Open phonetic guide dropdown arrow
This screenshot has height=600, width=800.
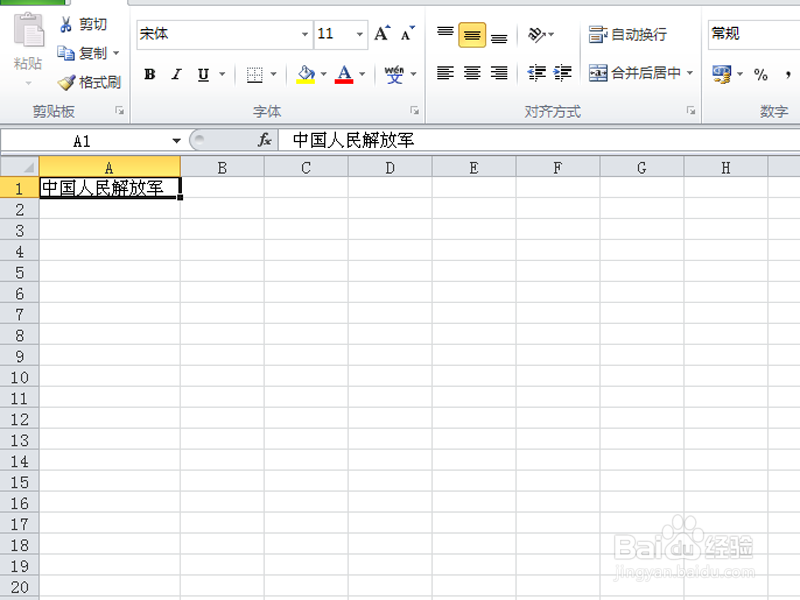pos(413,74)
